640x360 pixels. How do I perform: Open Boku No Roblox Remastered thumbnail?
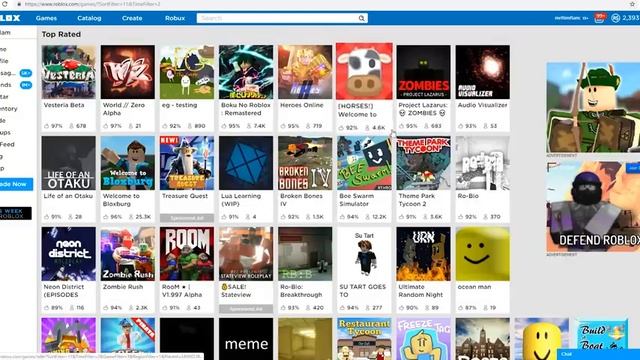point(246,72)
